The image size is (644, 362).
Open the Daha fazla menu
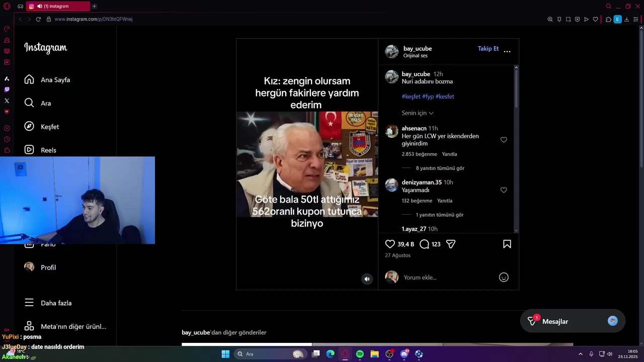tap(48, 303)
